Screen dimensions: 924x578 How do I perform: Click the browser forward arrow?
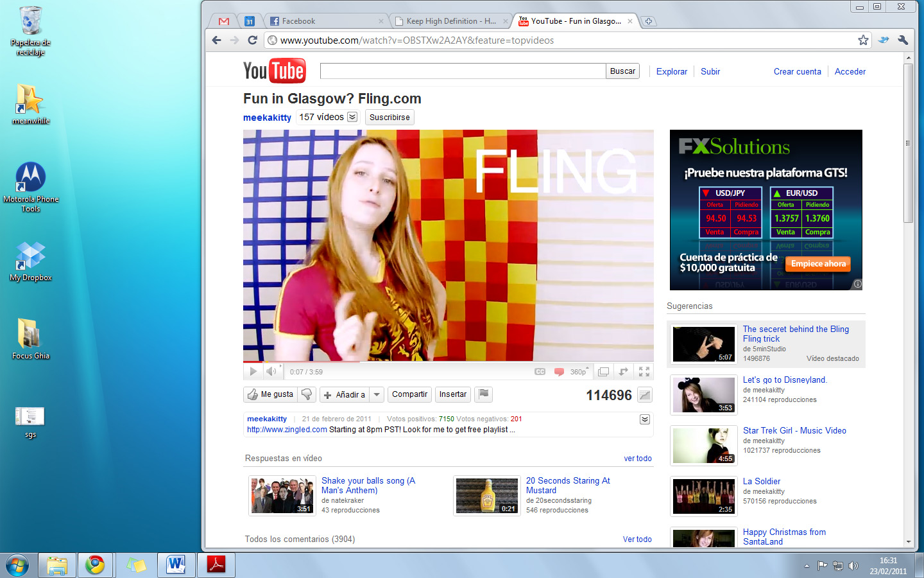tap(234, 40)
